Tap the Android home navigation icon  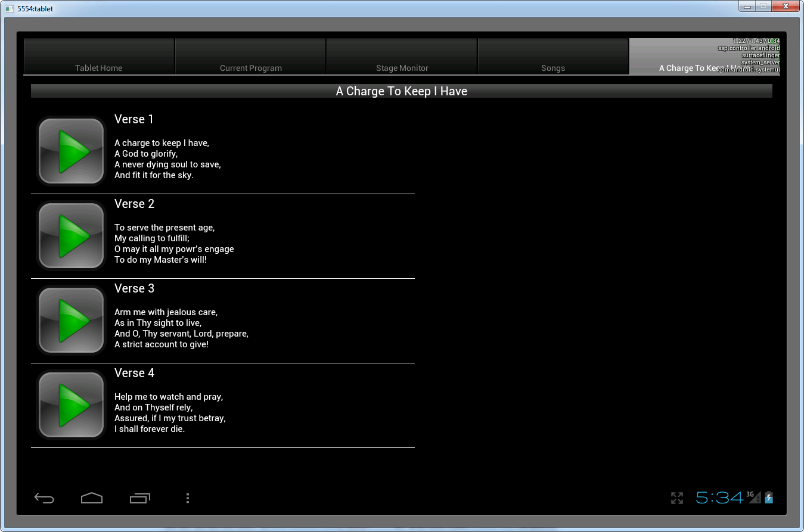point(92,498)
